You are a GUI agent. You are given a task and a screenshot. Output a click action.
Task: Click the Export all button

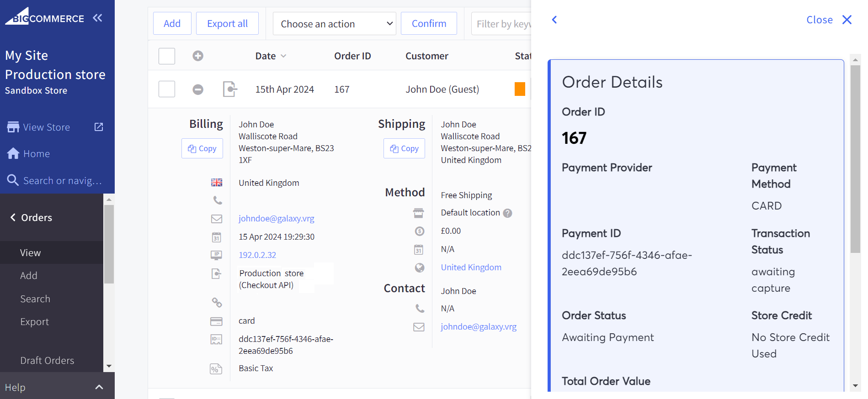(x=227, y=24)
